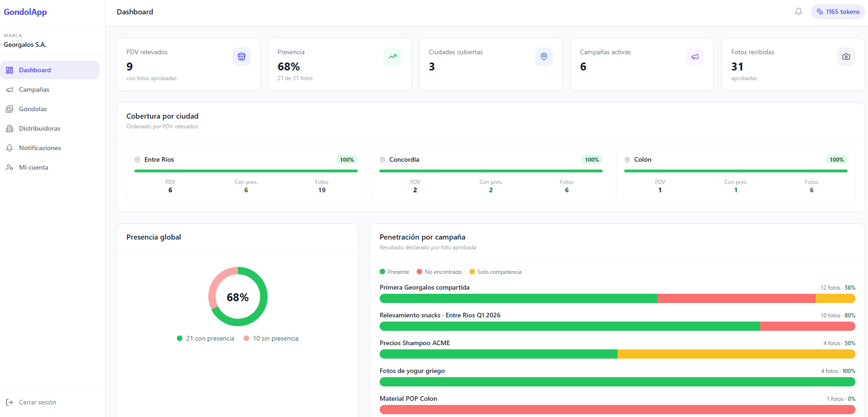The image size is (868, 417).
Task: Go to Mi cuenta in sidebar
Action: point(50,167)
